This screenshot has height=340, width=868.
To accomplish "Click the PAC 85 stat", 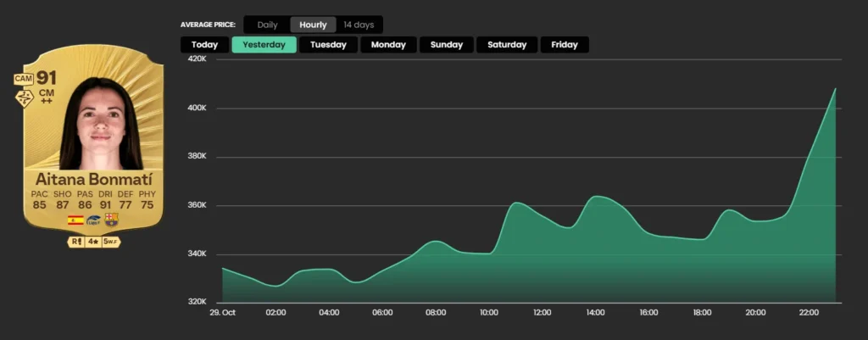I will (40, 199).
